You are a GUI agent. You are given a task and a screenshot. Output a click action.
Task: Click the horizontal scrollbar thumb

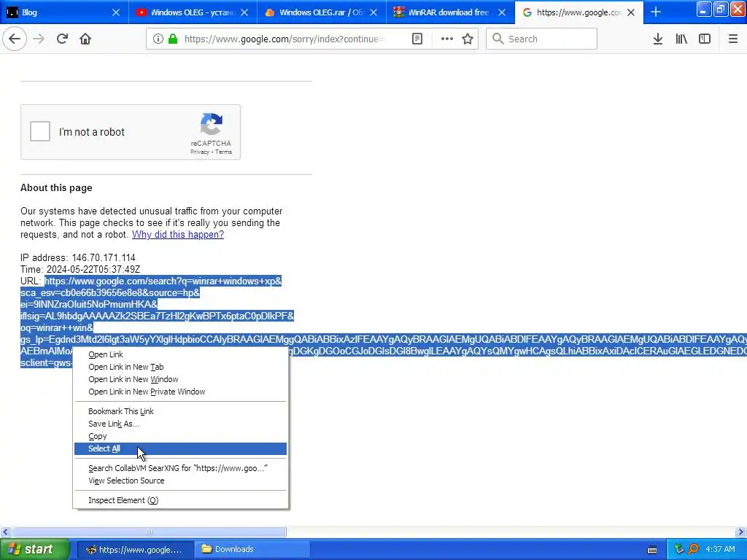point(149,532)
